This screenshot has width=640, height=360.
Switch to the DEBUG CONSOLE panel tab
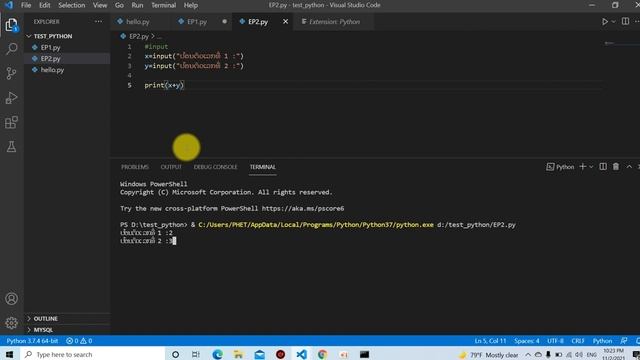216,167
